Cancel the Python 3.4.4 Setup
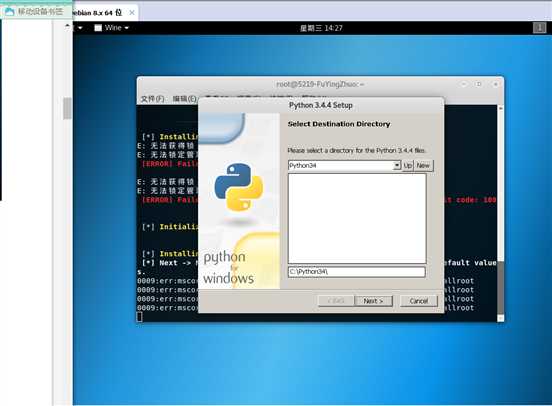This screenshot has height=406, width=552. pos(419,301)
